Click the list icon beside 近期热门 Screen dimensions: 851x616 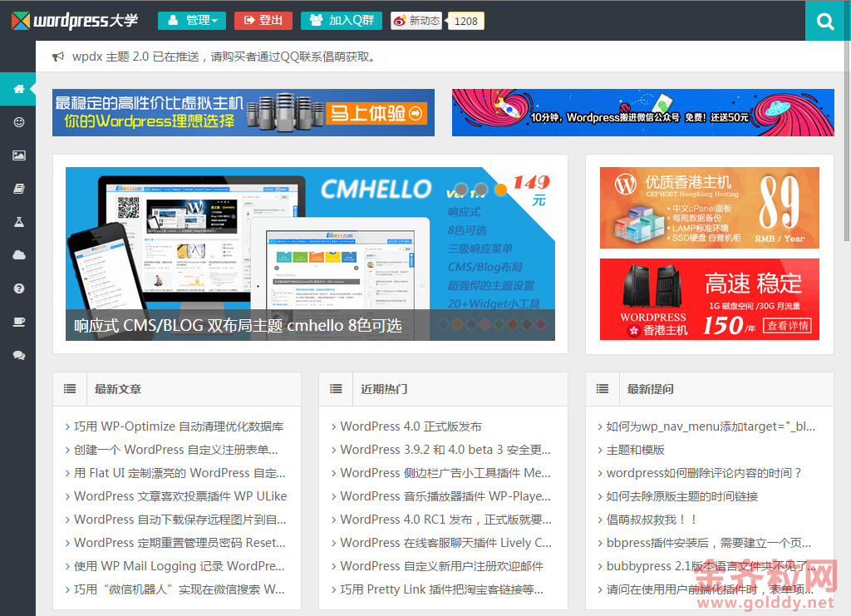point(336,388)
